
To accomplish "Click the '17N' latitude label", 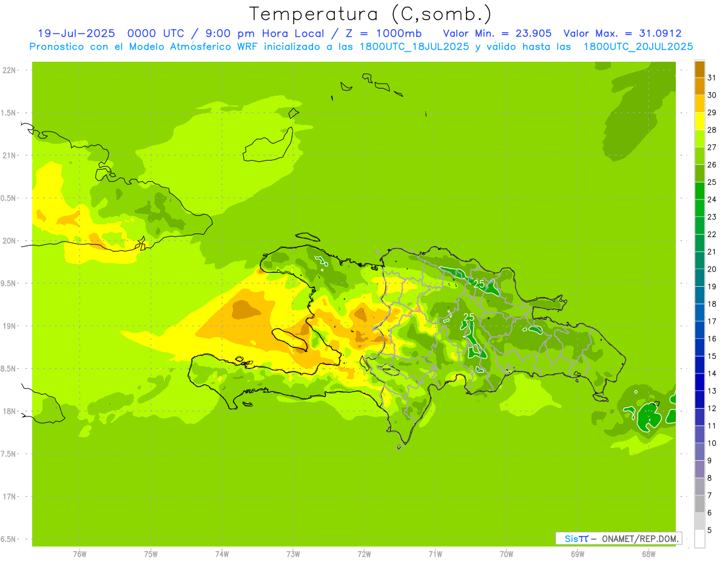I will pyautogui.click(x=9, y=497).
